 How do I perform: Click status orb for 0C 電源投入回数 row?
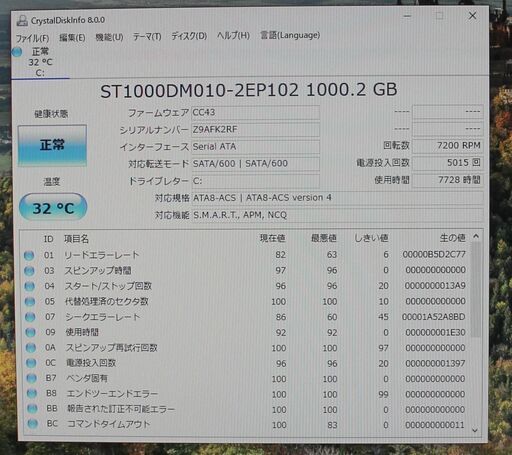31,363
